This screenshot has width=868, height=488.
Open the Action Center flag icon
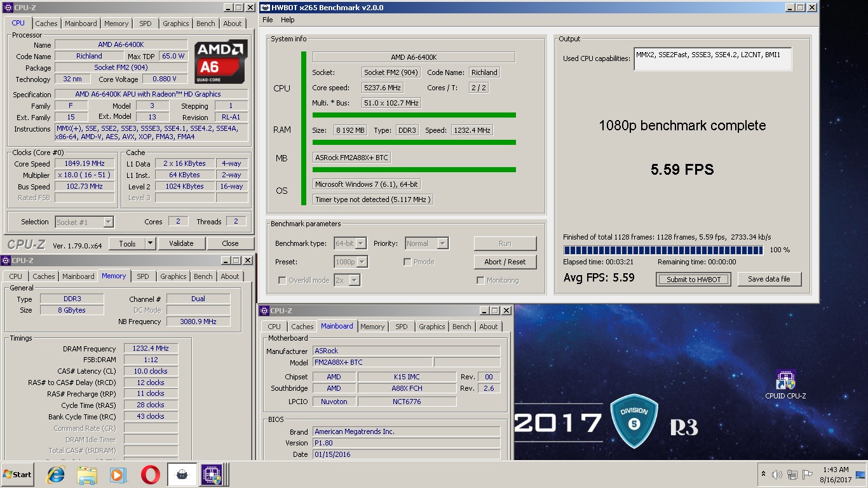[x=808, y=474]
